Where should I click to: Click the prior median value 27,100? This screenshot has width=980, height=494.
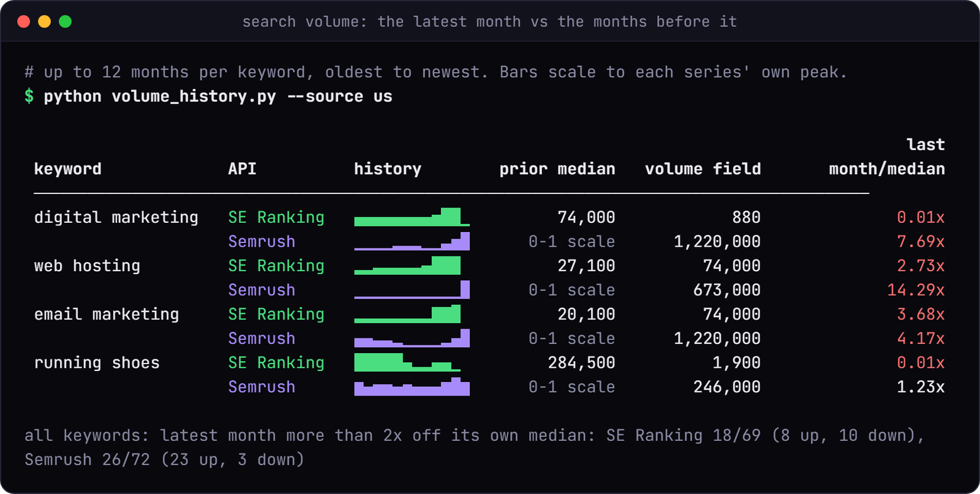586,266
